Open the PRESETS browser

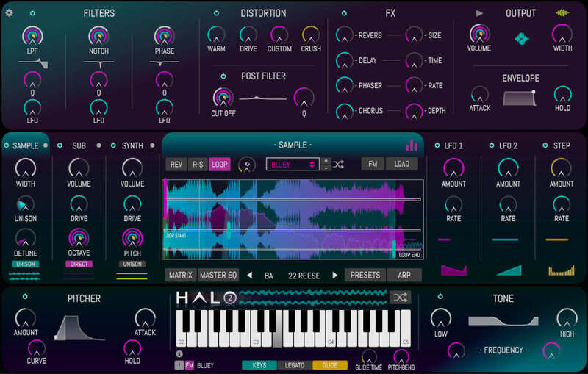[x=365, y=276]
